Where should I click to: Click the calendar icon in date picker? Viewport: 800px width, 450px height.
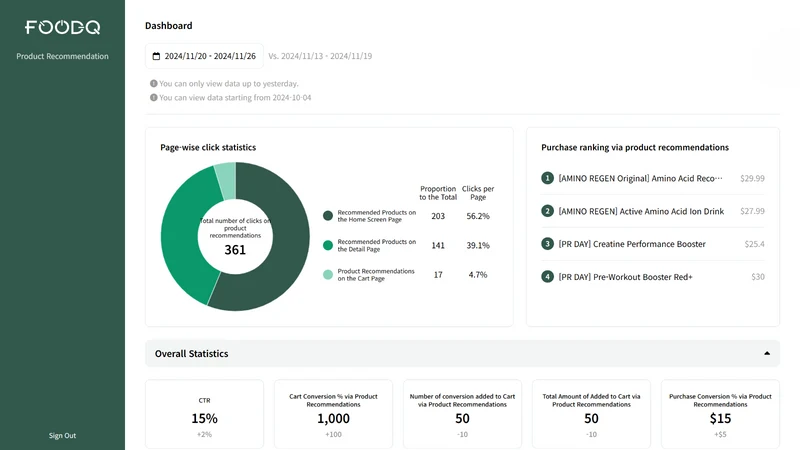tap(156, 56)
